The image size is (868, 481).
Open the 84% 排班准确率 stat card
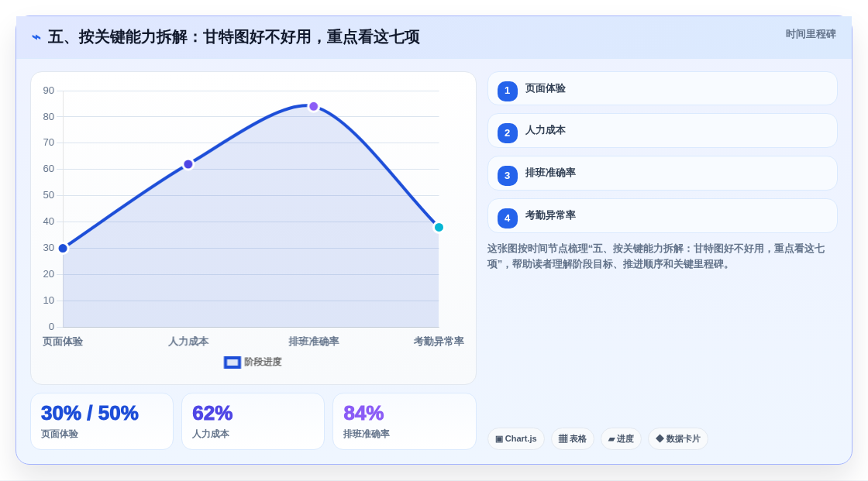coord(404,421)
